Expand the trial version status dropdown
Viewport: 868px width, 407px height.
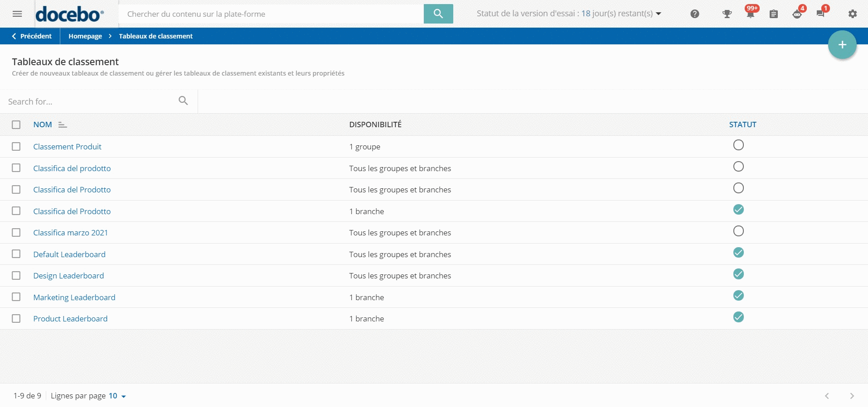pos(659,14)
